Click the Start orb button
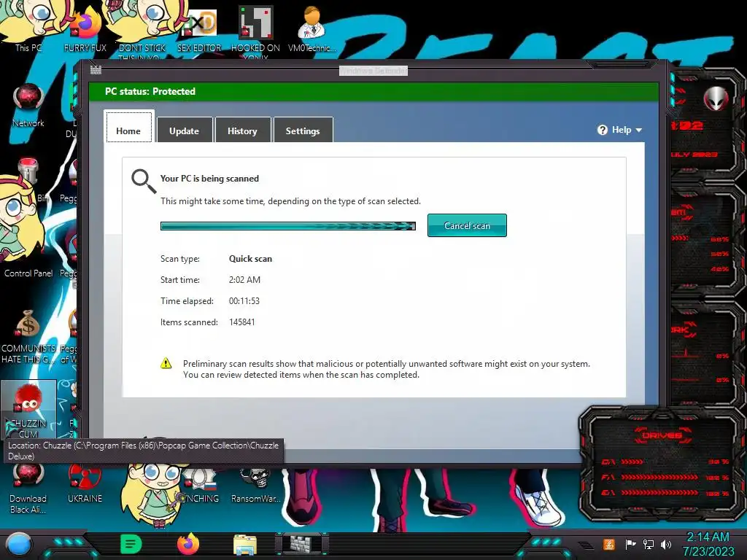The height and width of the screenshot is (560, 747). click(x=19, y=545)
